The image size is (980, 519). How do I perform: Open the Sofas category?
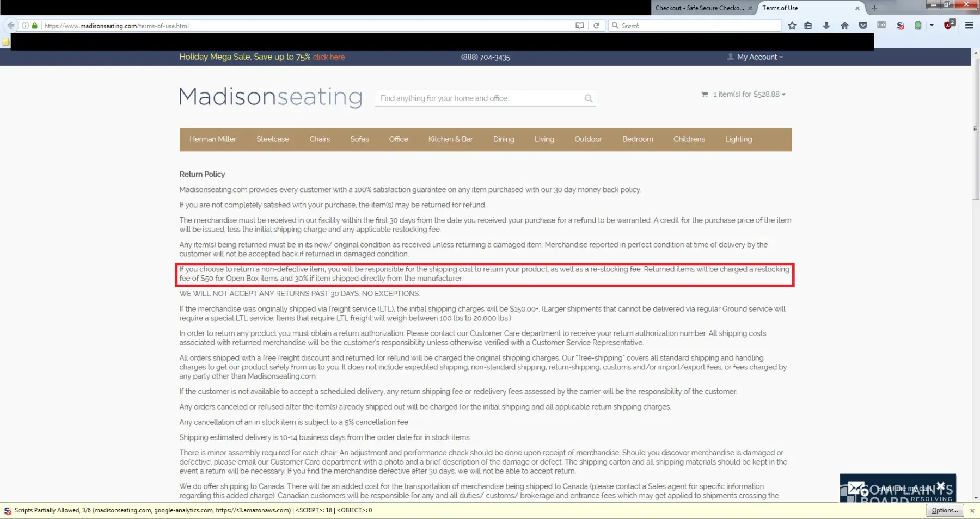(x=359, y=139)
